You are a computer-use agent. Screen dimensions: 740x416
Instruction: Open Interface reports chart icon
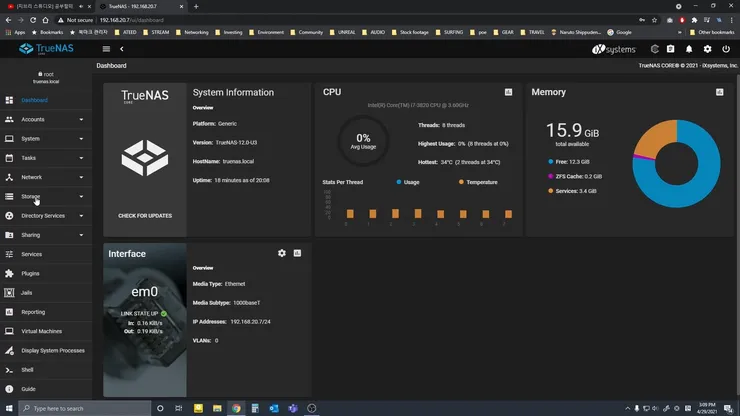pyautogui.click(x=297, y=253)
